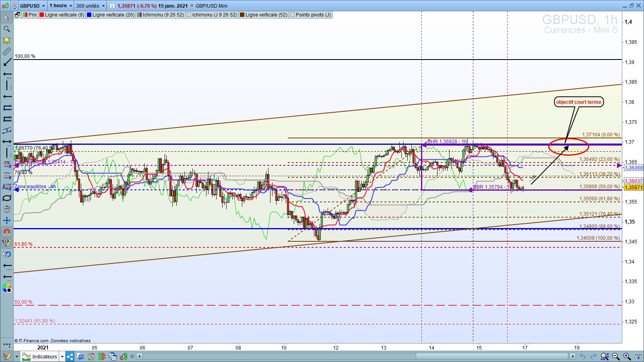Click the horizontal scrollbar right arrow
644x362 pixels.
click(572, 356)
